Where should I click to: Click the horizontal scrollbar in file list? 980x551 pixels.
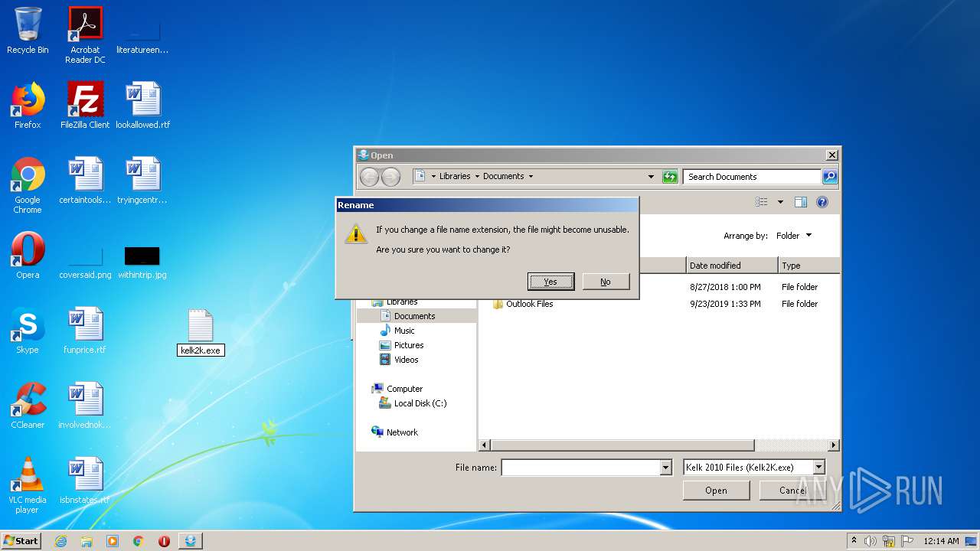[622, 445]
